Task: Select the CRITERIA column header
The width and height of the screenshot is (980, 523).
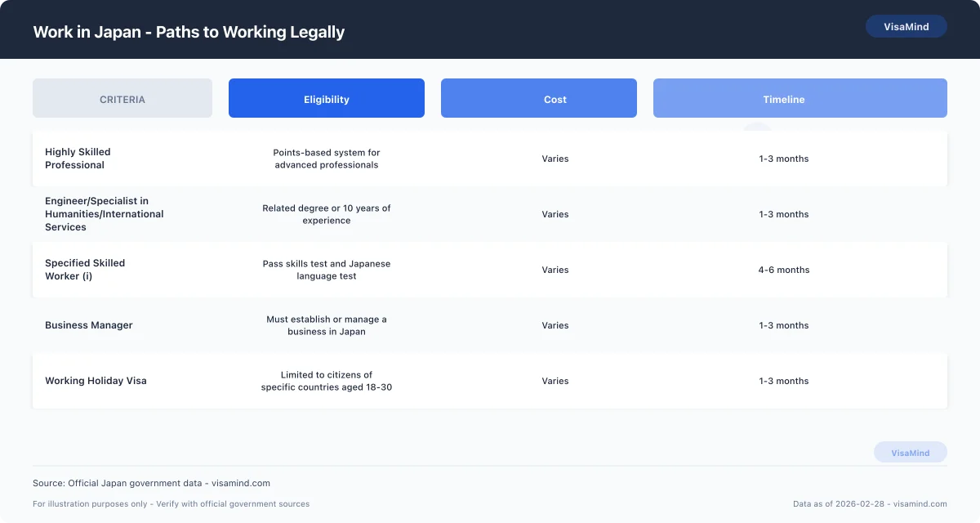Action: pyautogui.click(x=122, y=98)
